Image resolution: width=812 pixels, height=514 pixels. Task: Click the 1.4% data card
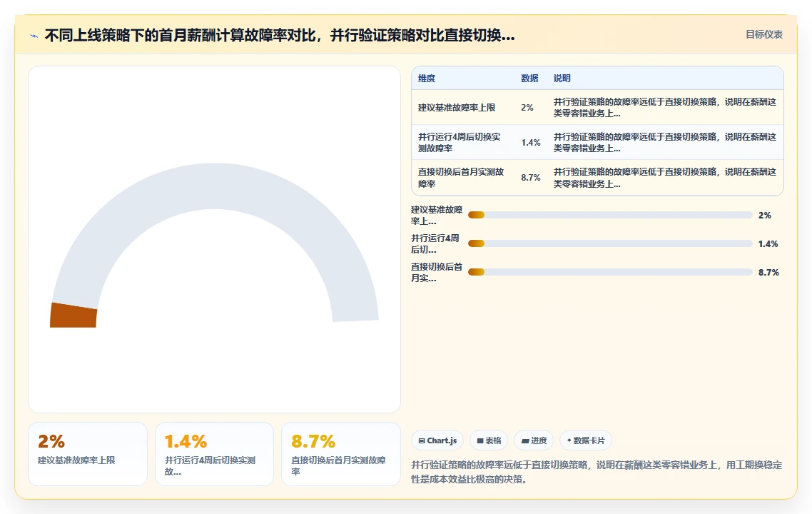tap(214, 454)
